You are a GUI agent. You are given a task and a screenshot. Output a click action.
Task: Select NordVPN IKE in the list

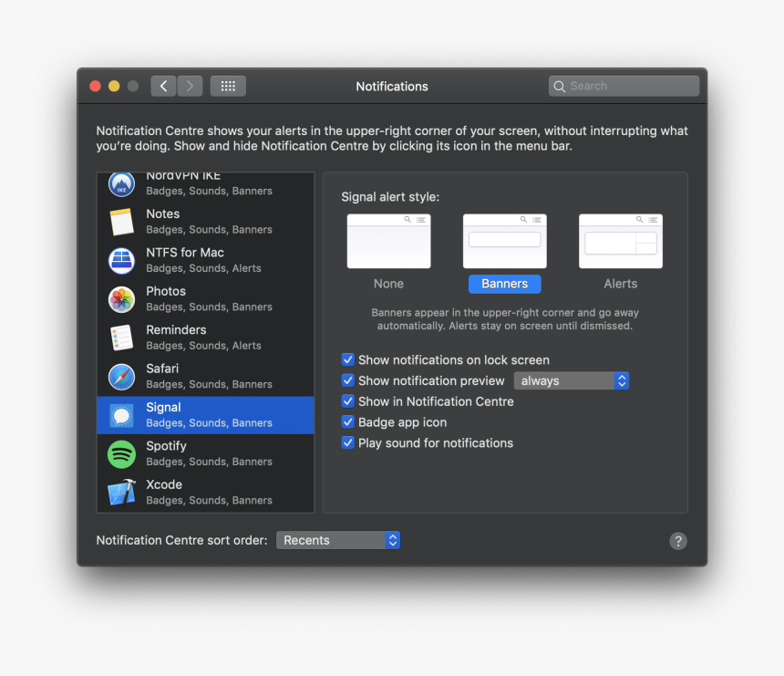(205, 185)
